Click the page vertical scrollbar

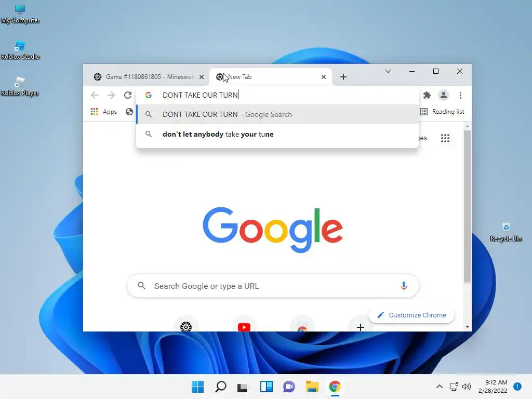click(x=467, y=206)
